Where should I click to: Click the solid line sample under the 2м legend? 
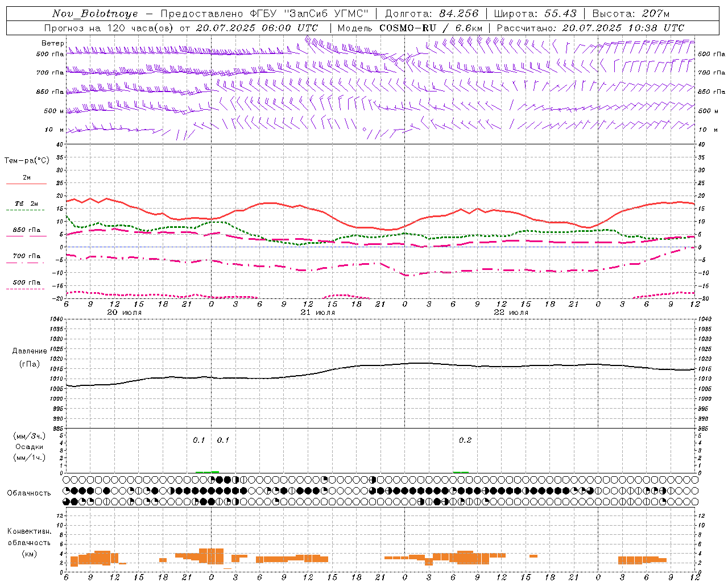(x=26, y=184)
